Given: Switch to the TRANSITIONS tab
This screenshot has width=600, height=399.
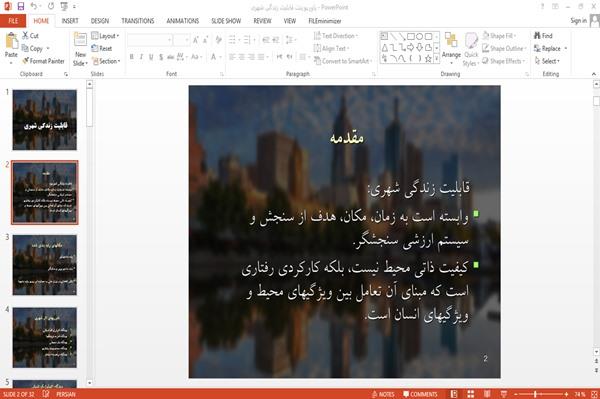Looking at the screenshot, I should pos(138,21).
